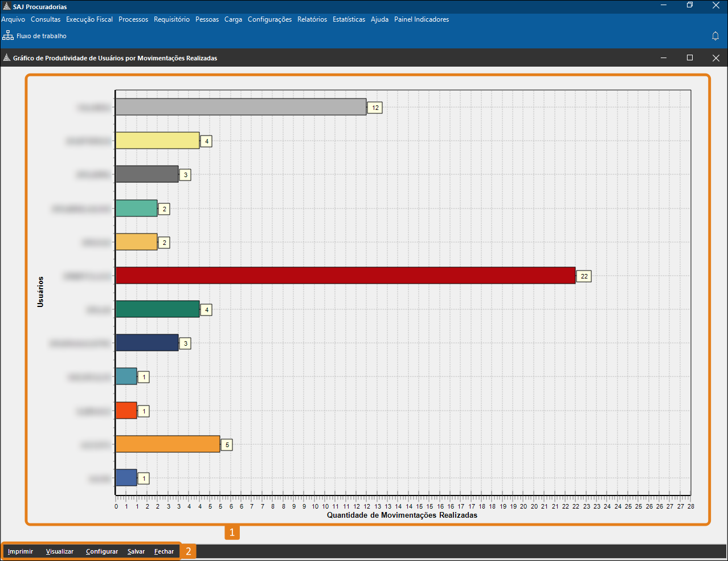
Task: Click the Visualizar button
Action: click(x=60, y=551)
